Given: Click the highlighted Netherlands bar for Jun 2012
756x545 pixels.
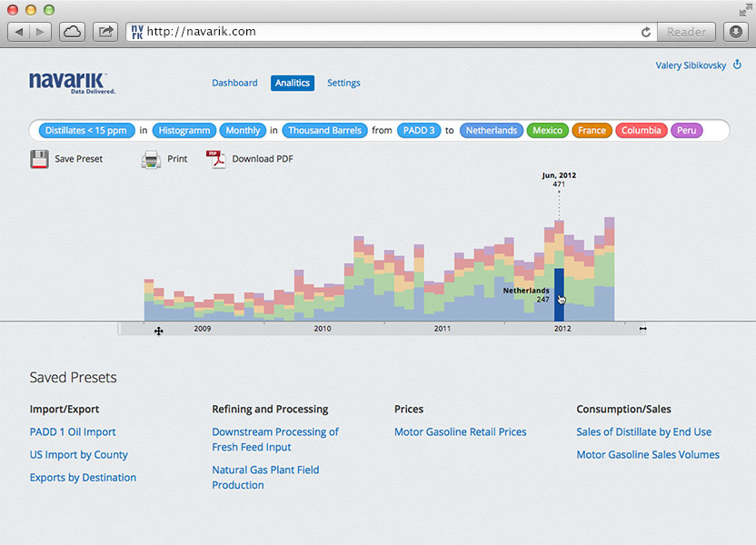Looking at the screenshot, I should [559, 293].
